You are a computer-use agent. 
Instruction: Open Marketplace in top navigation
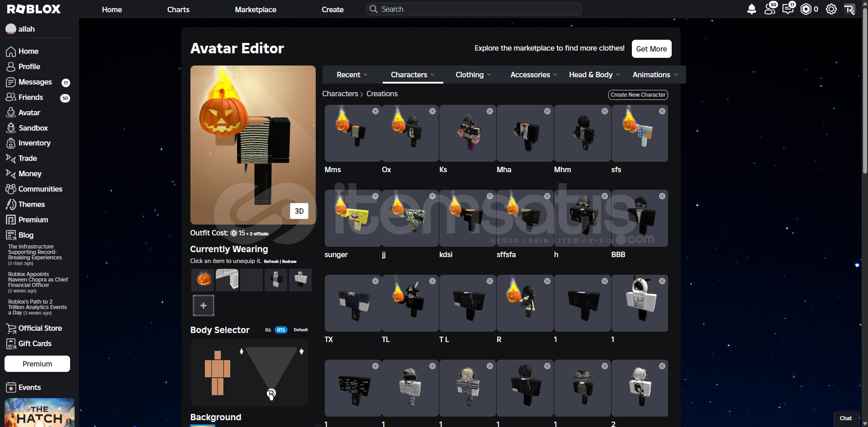pyautogui.click(x=256, y=9)
